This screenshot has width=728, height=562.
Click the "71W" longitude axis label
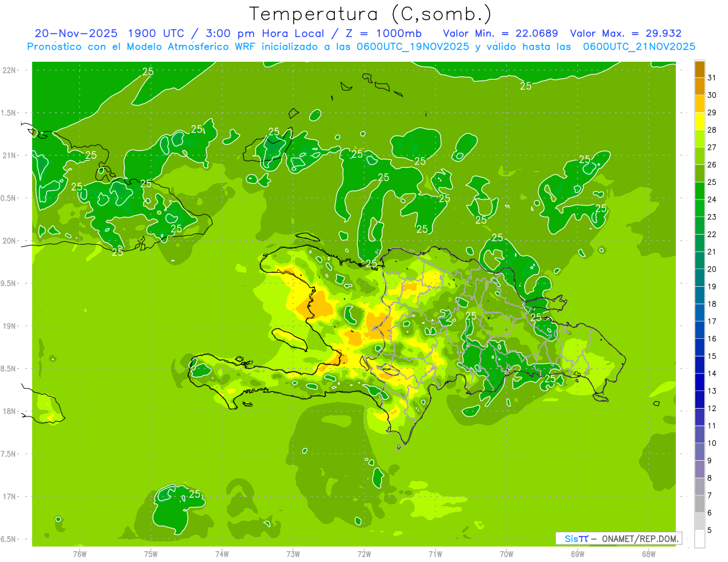[x=435, y=554]
